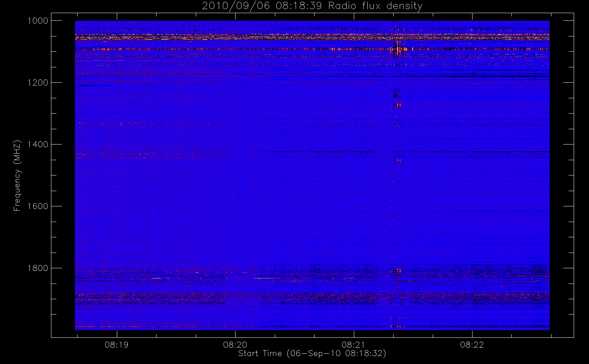Click the 1800 frequency tick label
The width and height of the screenshot is (589, 364).
(38, 268)
